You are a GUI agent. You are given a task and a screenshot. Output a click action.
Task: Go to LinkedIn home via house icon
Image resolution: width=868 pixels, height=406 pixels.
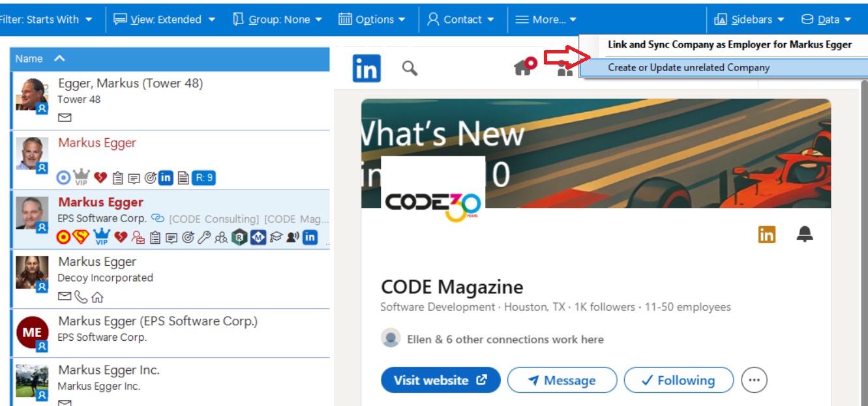[x=524, y=66]
